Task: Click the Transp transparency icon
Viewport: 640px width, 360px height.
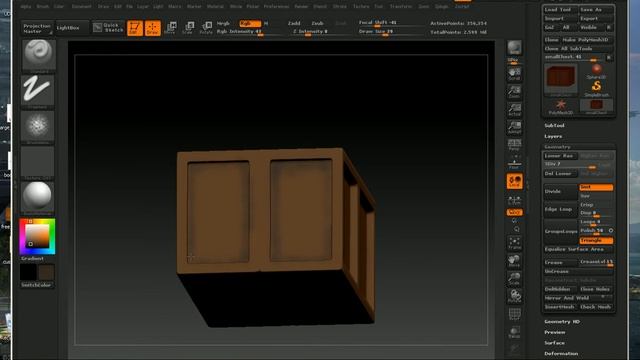Action: pyautogui.click(x=514, y=333)
